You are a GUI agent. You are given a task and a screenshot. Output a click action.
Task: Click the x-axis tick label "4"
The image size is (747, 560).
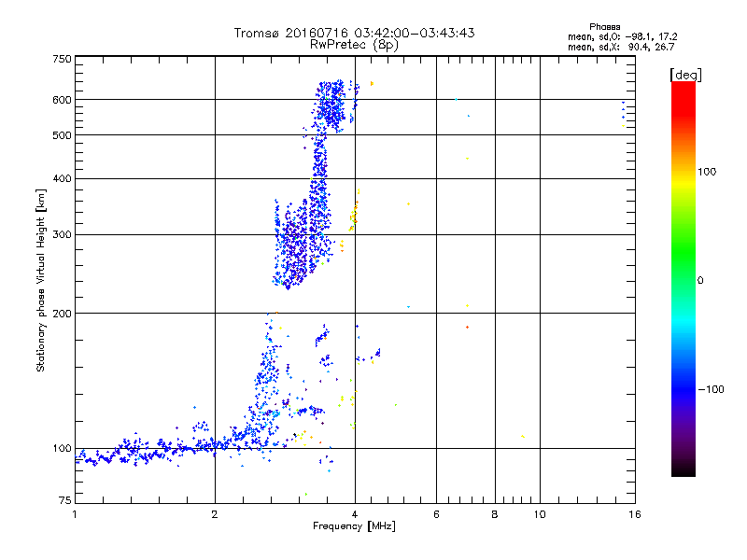[355, 514]
